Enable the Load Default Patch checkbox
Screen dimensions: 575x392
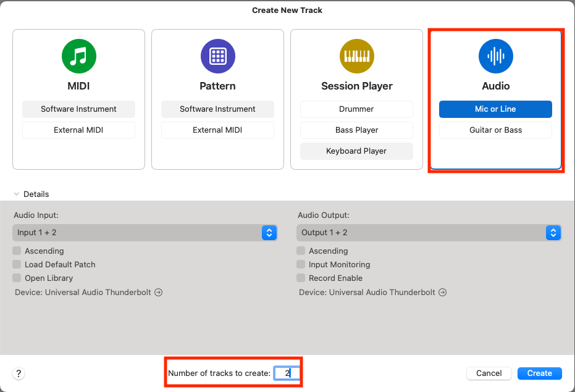pyautogui.click(x=17, y=265)
